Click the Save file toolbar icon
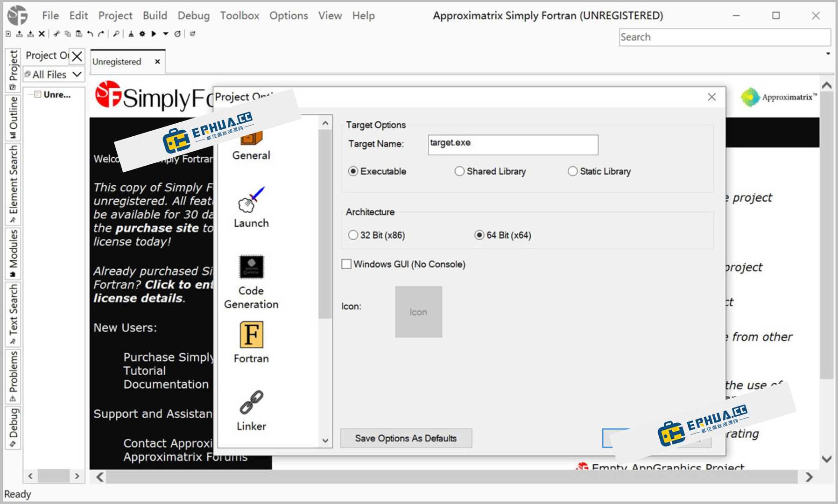Screen dimensions: 838x504 [30, 34]
